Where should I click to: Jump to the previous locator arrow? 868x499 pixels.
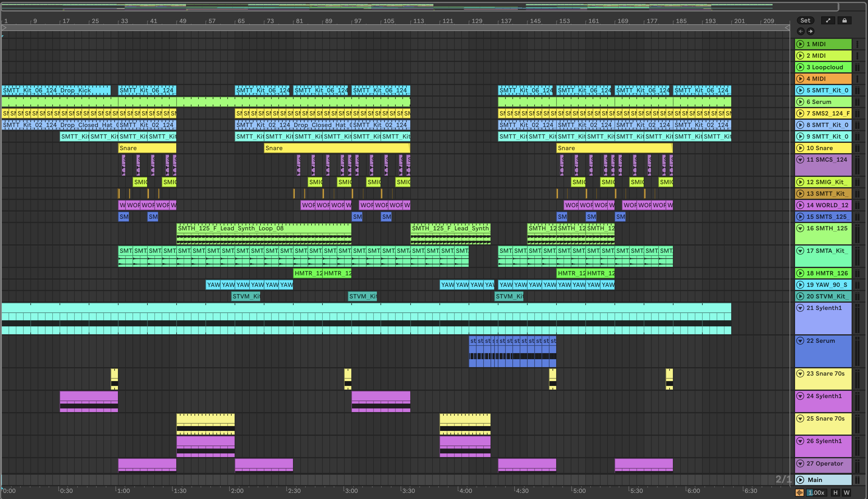[801, 32]
